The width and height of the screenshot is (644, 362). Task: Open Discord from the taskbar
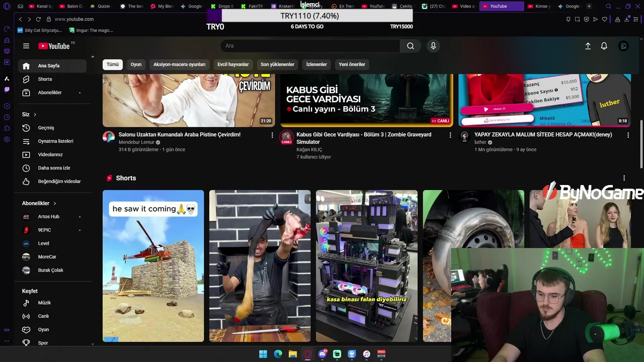pos(323,354)
